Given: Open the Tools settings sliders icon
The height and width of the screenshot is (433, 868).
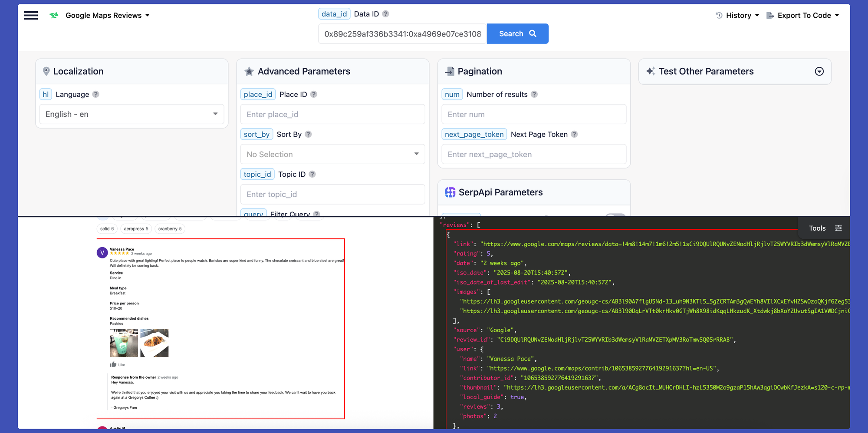Looking at the screenshot, I should pos(838,228).
